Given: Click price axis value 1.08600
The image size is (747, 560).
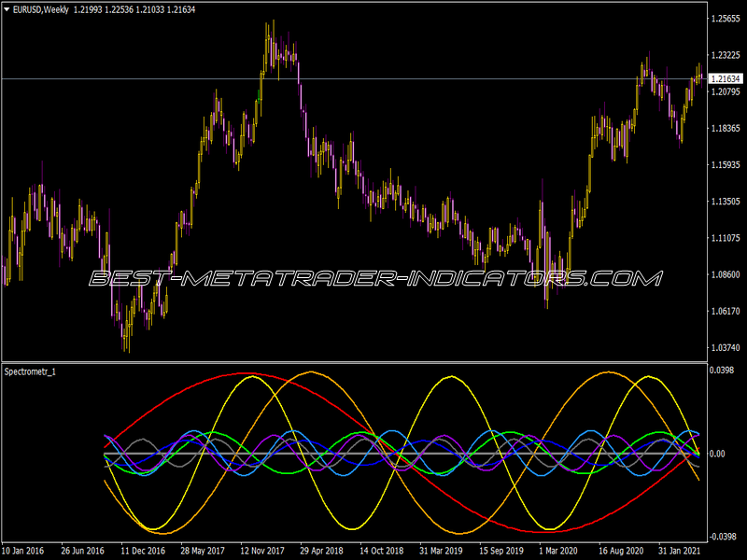Looking at the screenshot, I should point(726,274).
